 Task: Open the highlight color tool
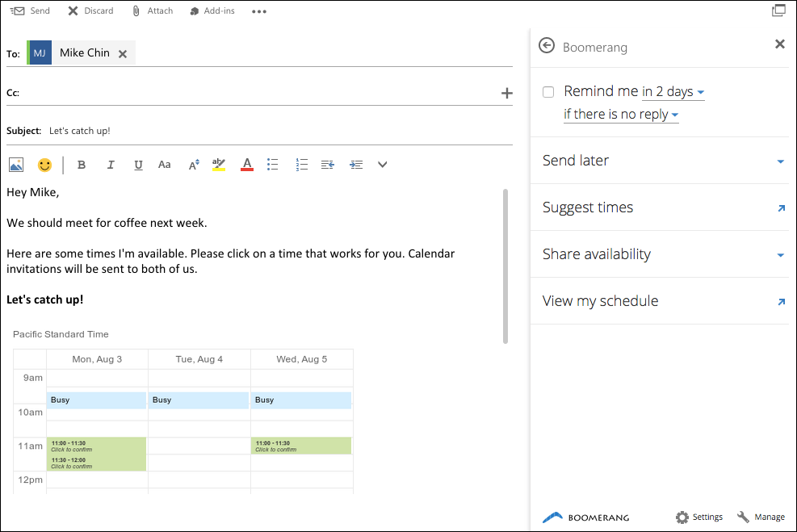pyautogui.click(x=219, y=164)
